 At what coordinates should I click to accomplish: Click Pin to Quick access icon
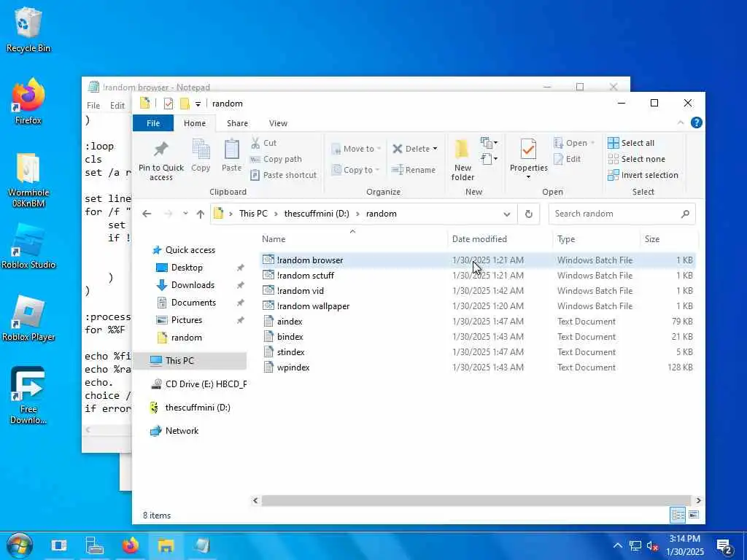pyautogui.click(x=161, y=149)
